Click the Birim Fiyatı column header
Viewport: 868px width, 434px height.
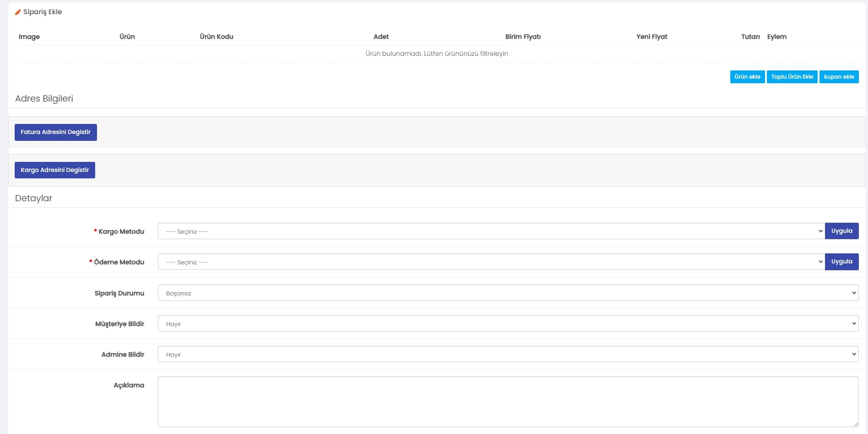[523, 37]
